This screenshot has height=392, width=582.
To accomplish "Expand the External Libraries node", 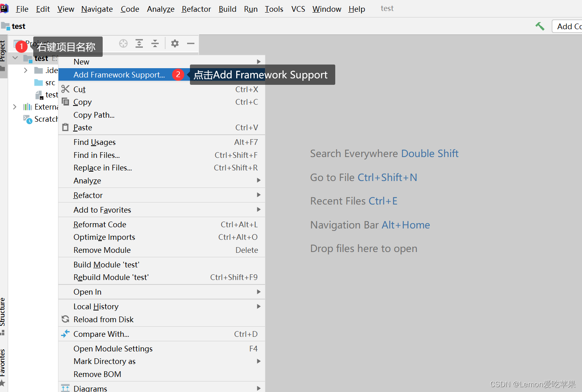I will tap(15, 107).
